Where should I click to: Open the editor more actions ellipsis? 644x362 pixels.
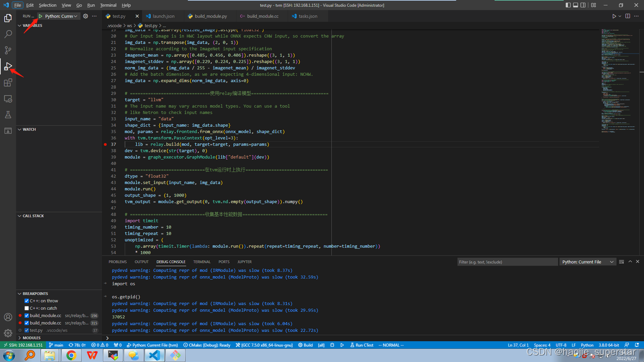(x=637, y=16)
